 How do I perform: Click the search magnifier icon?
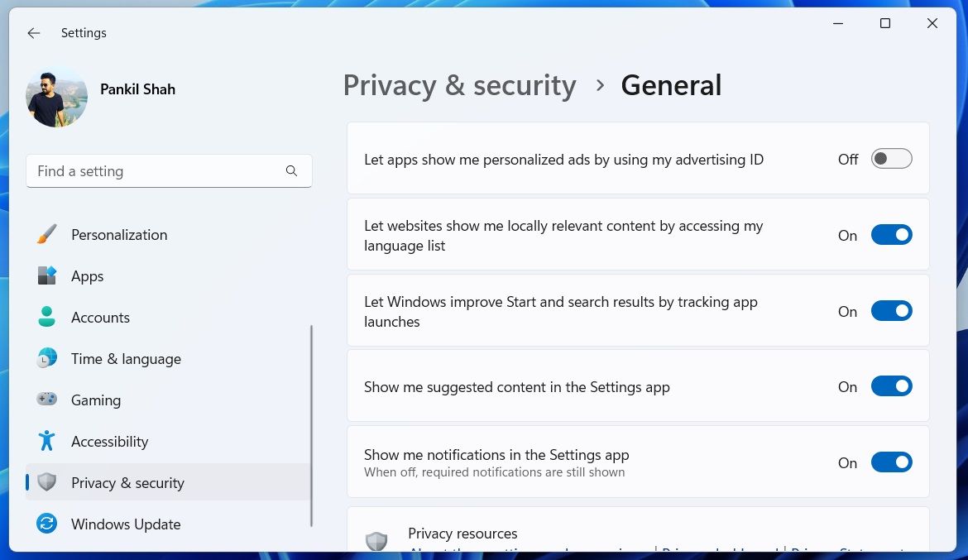291,171
